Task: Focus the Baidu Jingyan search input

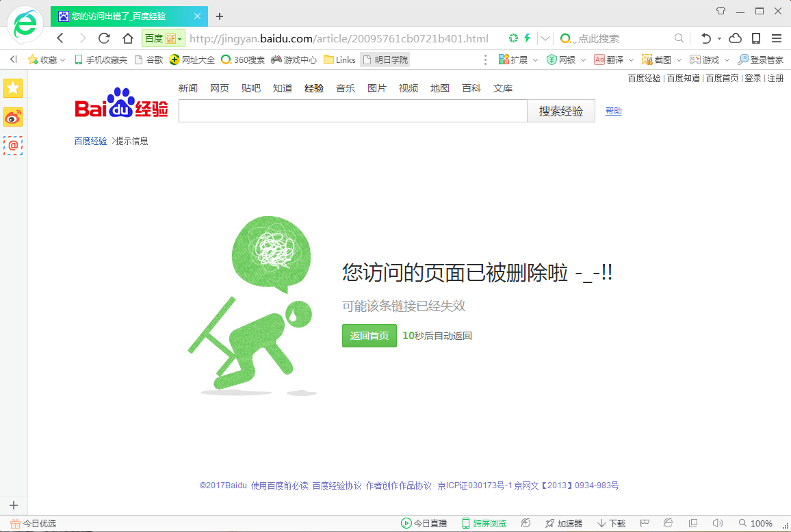Action: (353, 111)
